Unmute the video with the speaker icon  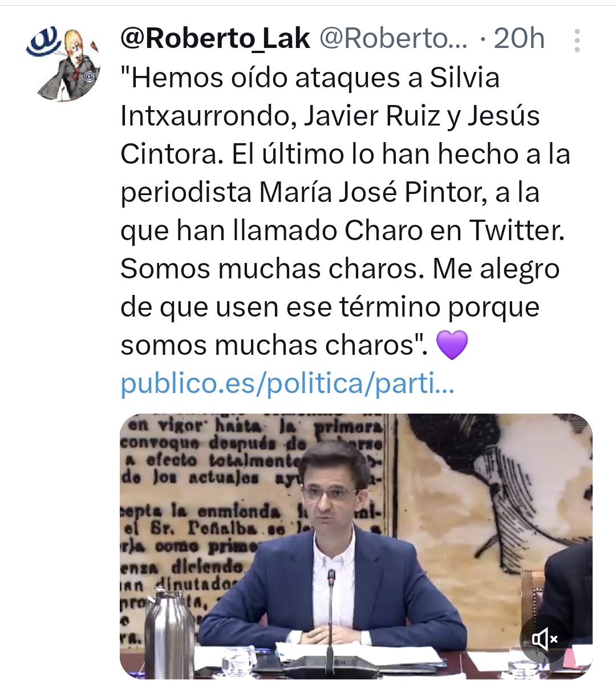(x=544, y=638)
